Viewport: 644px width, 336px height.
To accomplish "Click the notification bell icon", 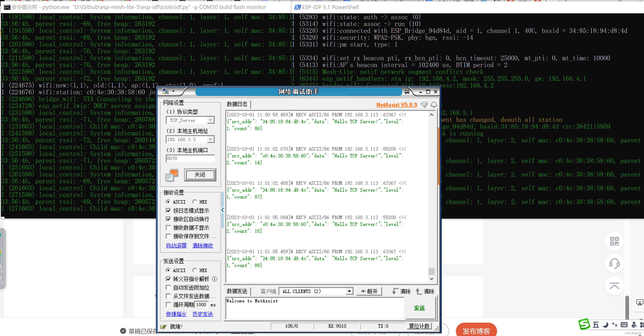I will (434, 105).
